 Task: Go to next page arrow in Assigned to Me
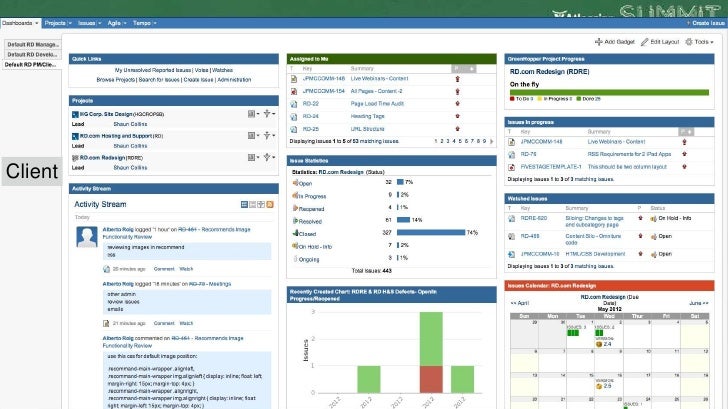coord(492,141)
